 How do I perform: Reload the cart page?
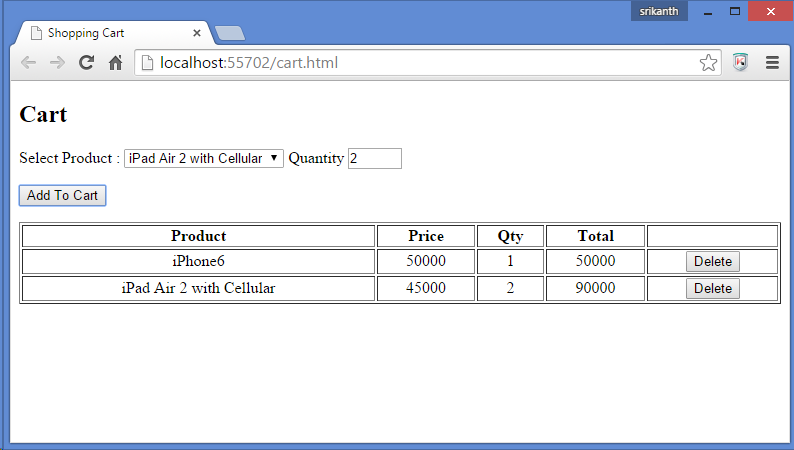(87, 62)
